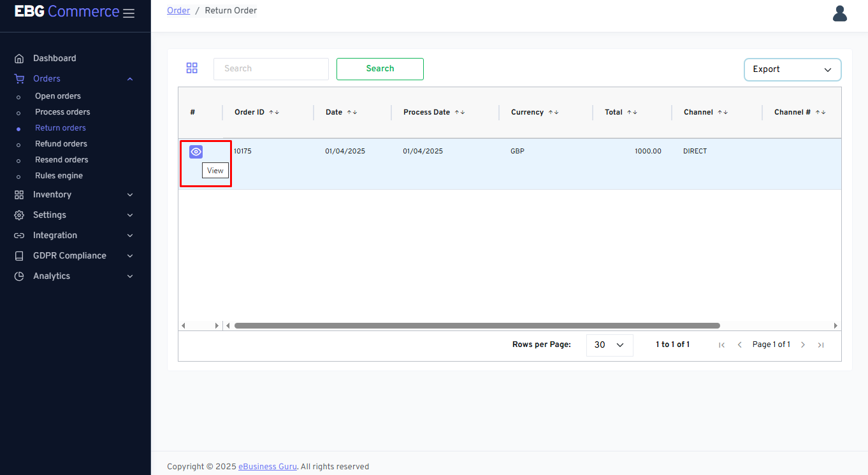Jump to first page pagination icon
The height and width of the screenshot is (475, 868).
click(x=721, y=345)
